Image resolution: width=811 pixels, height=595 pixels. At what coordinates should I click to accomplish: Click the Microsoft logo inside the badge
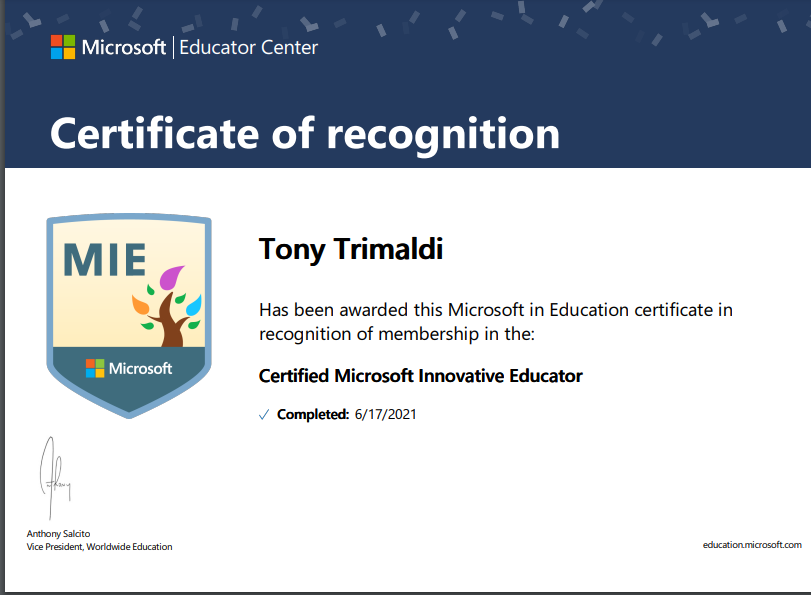[x=129, y=368]
